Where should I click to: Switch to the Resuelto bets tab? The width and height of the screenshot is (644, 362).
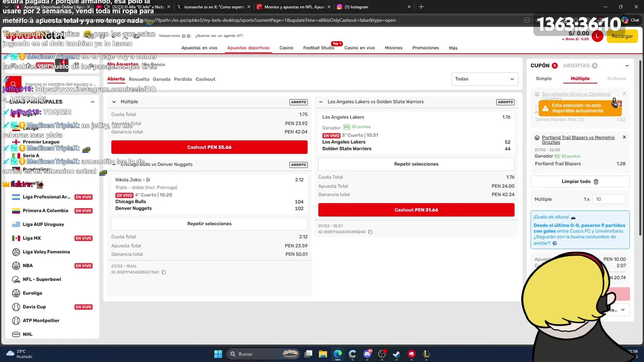(x=139, y=79)
